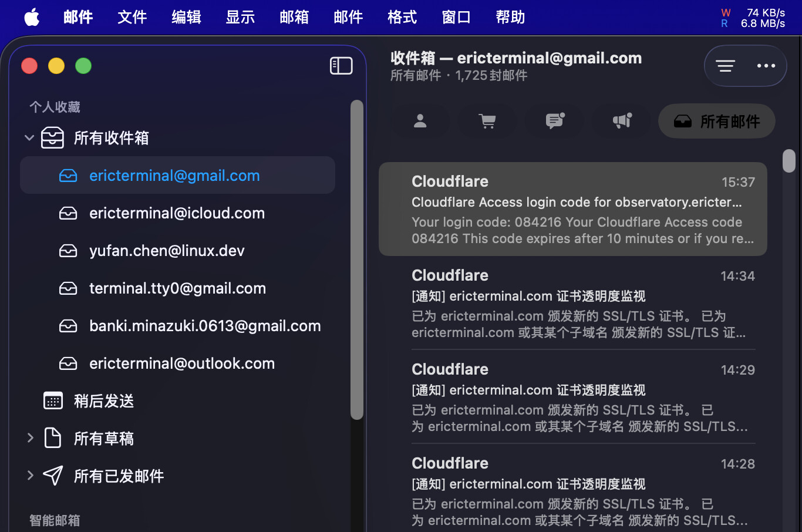Click the 收件箱 — ericterminal@gmail.com title
This screenshot has height=532, width=802.
coord(516,58)
